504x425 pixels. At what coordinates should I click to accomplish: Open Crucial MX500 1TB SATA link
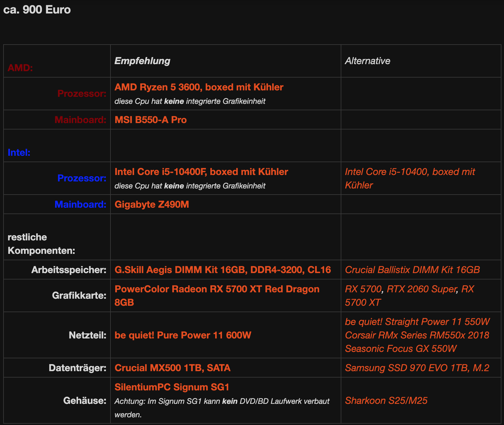(172, 368)
